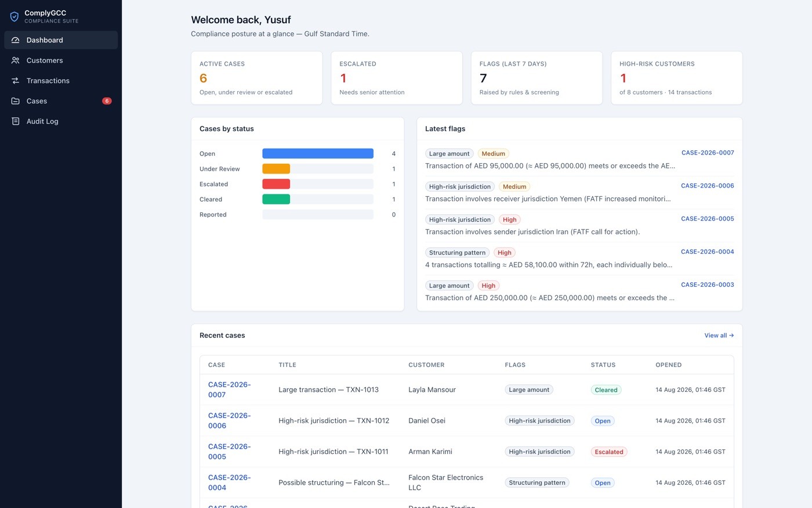Click the Reported row in Cases by status
This screenshot has height=508, width=812.
298,215
